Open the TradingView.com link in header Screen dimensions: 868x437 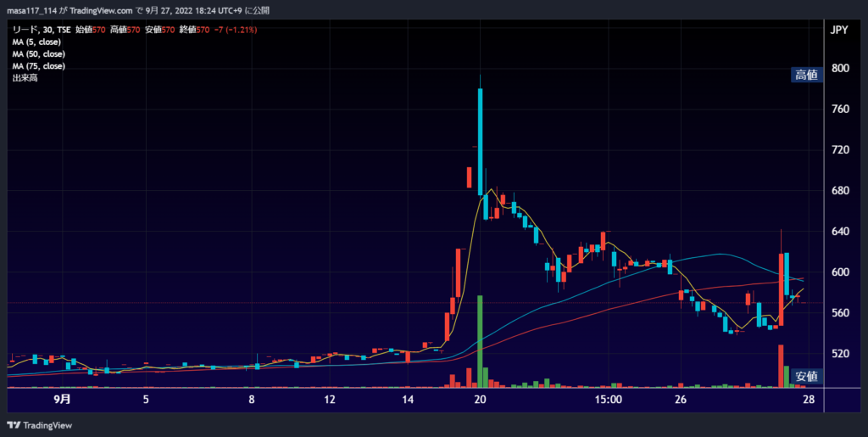(102, 10)
